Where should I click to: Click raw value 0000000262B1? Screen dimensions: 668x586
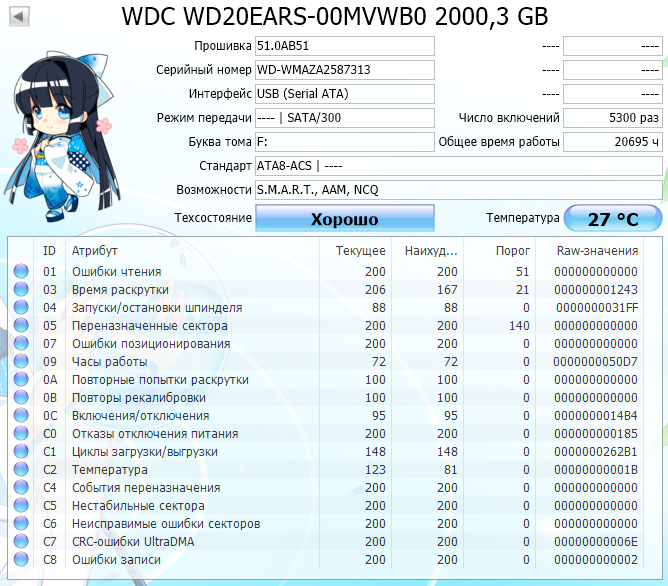(596, 451)
